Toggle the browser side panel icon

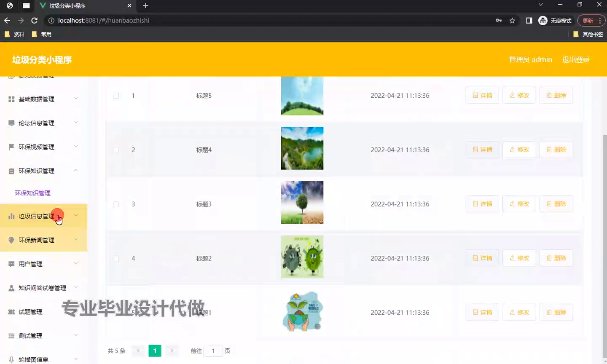[529, 20]
